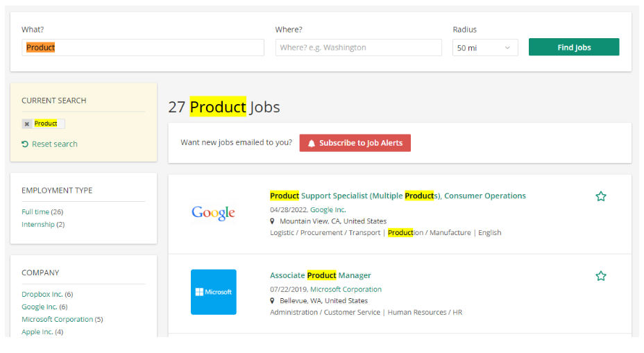The height and width of the screenshot is (353, 644).
Task: Click 'Want new jobs emailed to you?' text
Action: [x=237, y=142]
